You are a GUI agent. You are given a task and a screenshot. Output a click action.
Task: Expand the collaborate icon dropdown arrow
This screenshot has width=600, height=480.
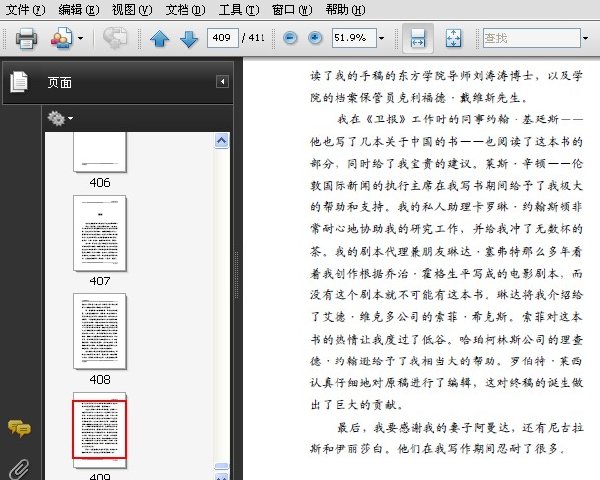[80, 38]
